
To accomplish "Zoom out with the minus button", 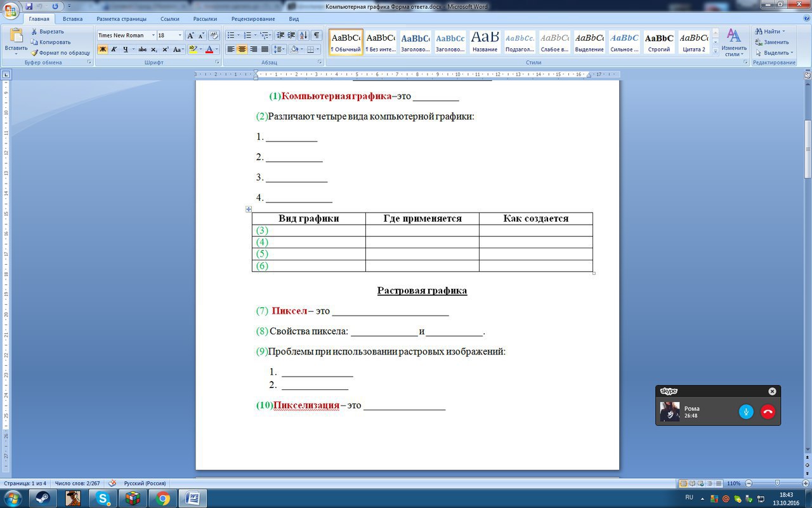I will click(x=749, y=483).
